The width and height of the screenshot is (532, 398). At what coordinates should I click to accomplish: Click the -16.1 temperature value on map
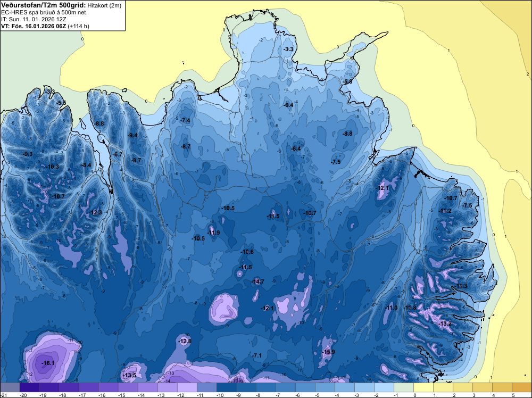point(48,363)
